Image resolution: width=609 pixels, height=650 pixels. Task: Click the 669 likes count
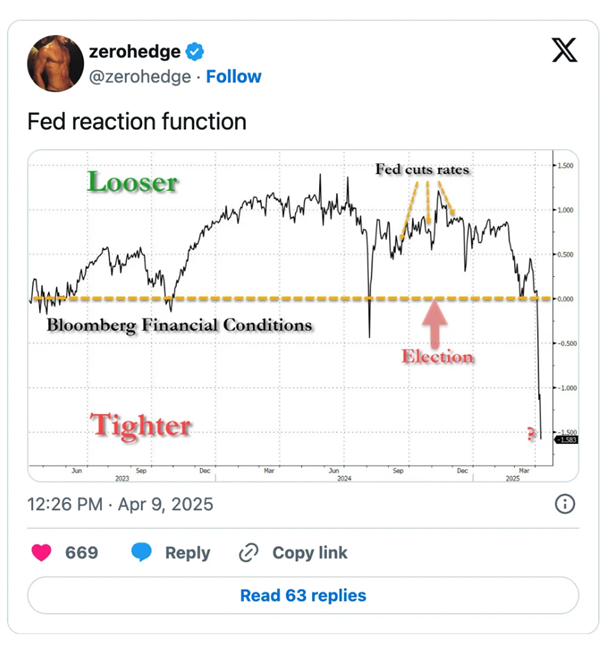[82, 552]
